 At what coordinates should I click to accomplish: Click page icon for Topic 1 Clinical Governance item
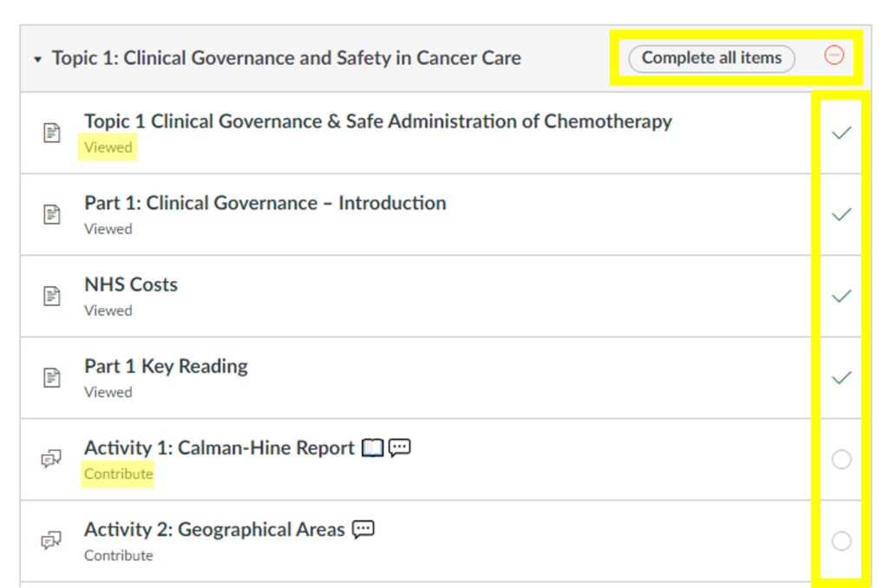point(52,133)
